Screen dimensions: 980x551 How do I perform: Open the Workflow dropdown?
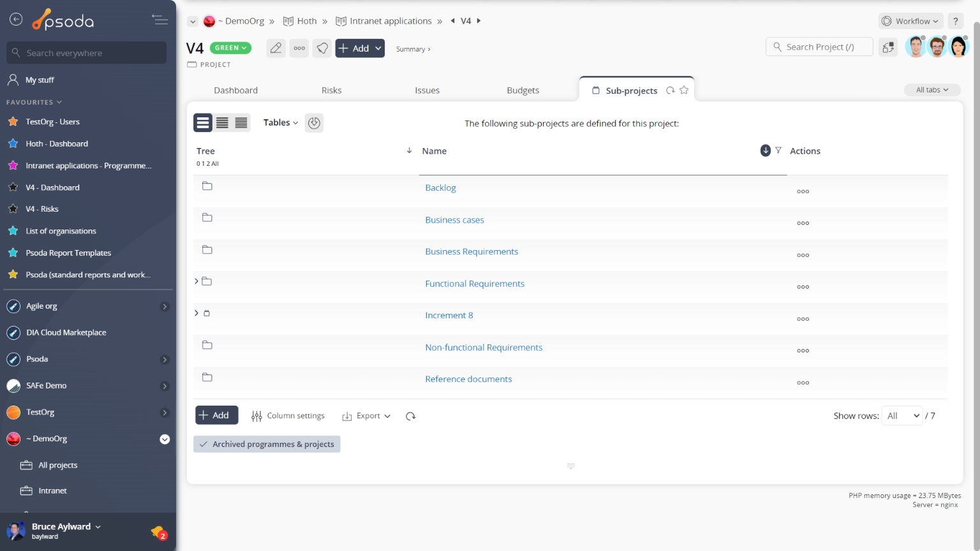[x=912, y=21]
